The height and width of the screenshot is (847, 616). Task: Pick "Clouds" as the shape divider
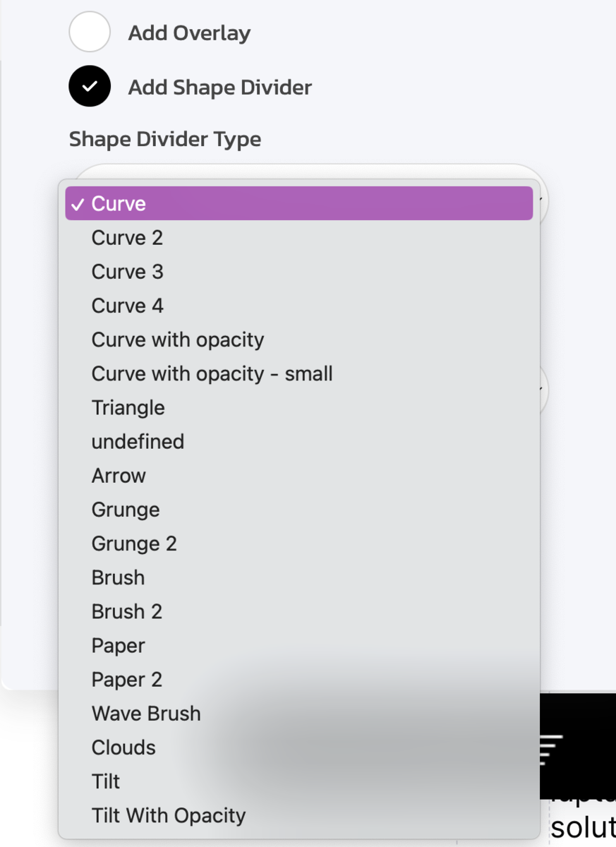click(123, 747)
